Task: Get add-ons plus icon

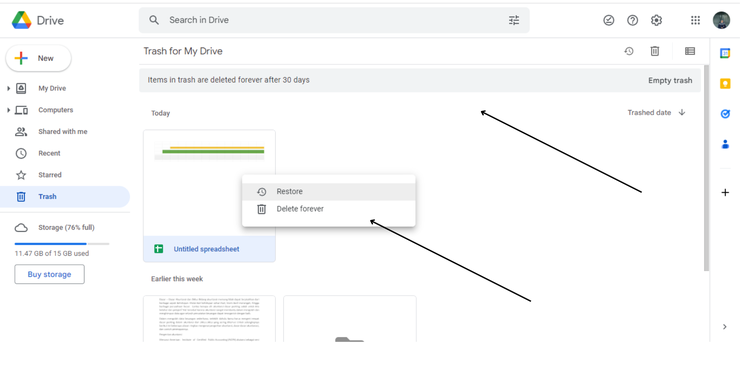Action: click(725, 192)
